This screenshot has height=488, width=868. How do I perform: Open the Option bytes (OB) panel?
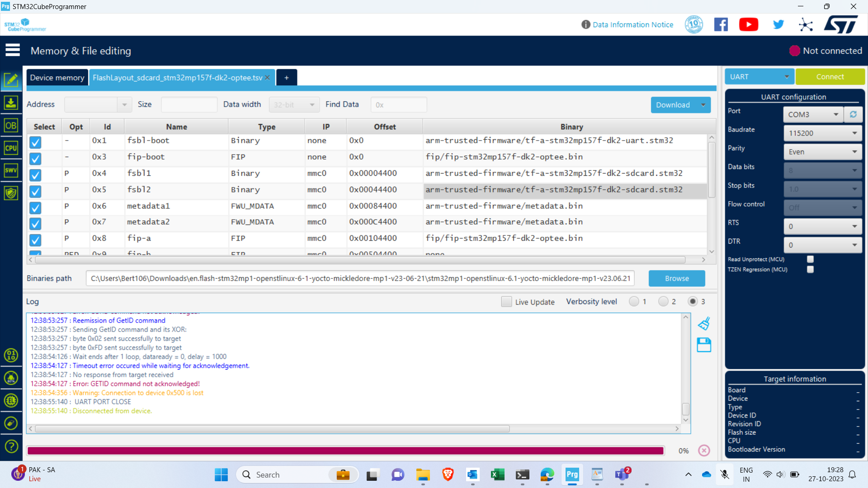11,125
